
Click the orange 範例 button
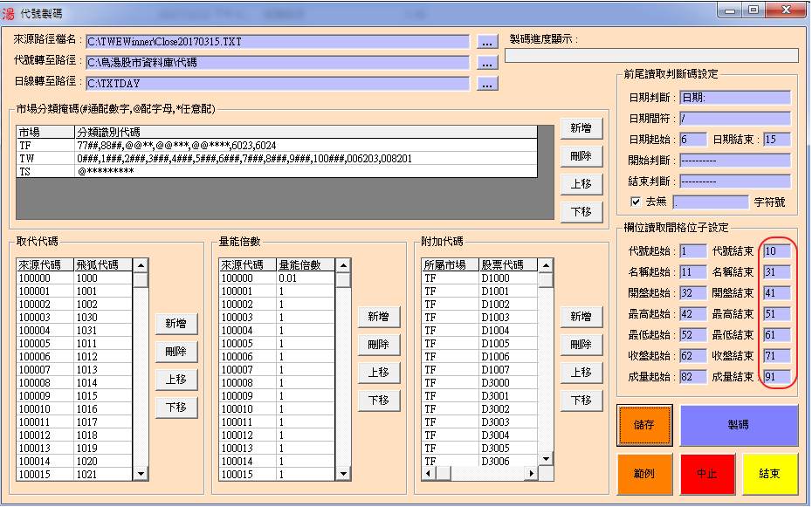(x=644, y=474)
